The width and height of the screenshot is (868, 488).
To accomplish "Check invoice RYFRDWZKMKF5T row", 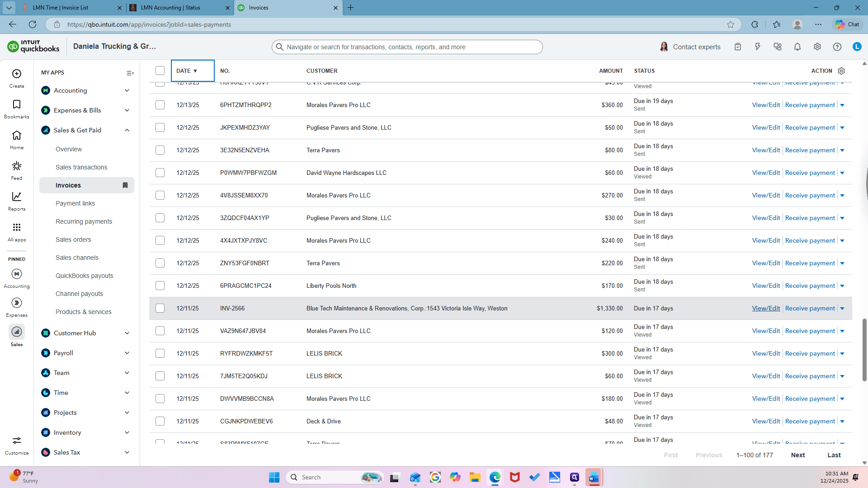I will [x=160, y=353].
